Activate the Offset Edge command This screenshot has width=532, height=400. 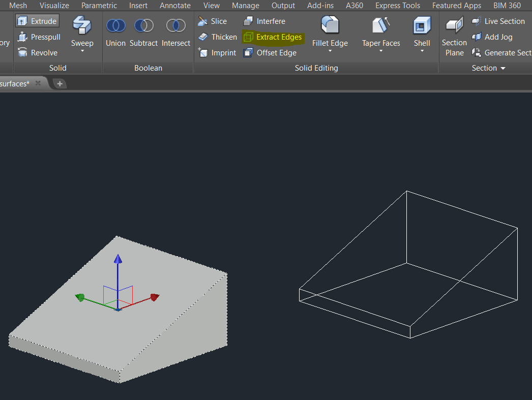[275, 52]
